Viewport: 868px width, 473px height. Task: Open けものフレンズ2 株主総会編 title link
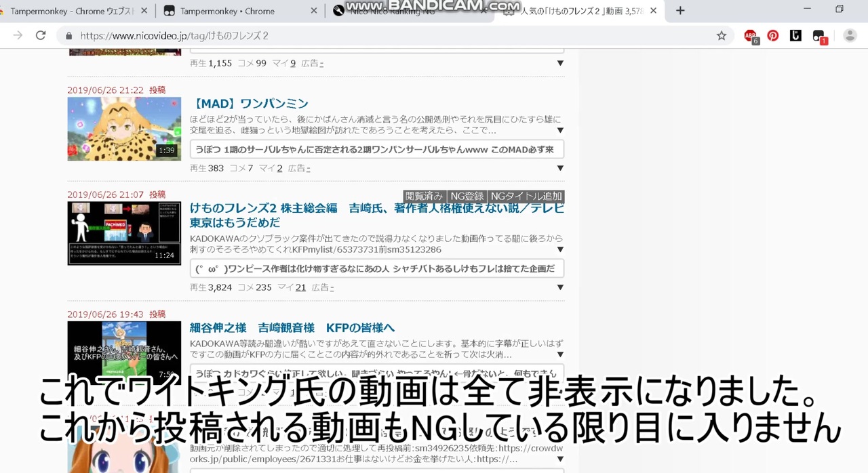click(377, 215)
